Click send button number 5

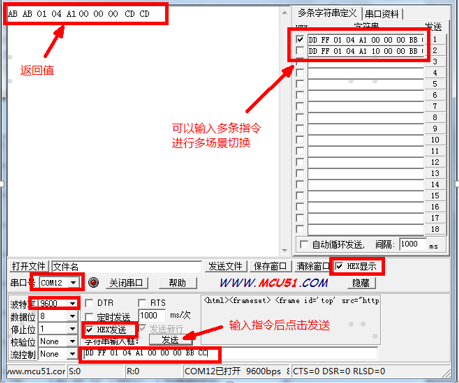coord(435,84)
